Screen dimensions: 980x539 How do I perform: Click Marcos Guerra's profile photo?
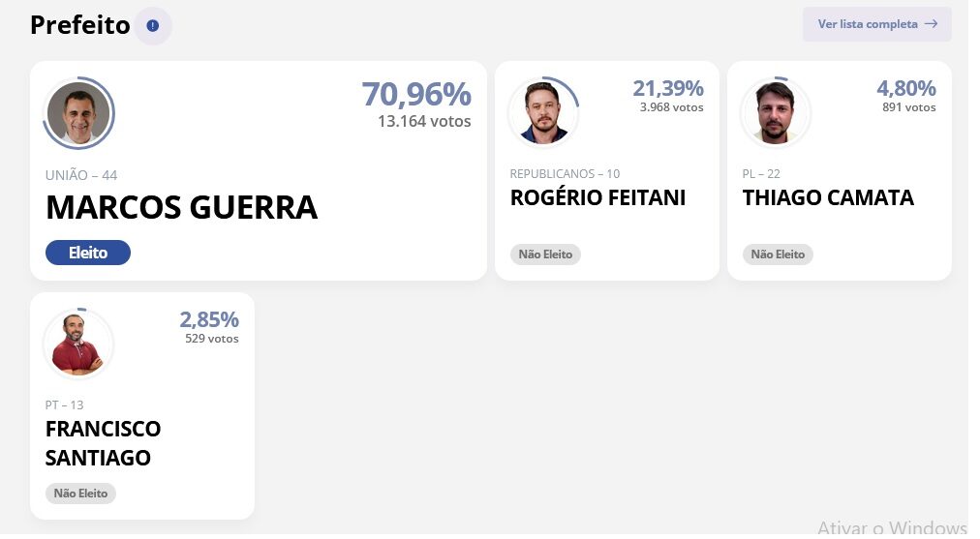click(x=78, y=113)
